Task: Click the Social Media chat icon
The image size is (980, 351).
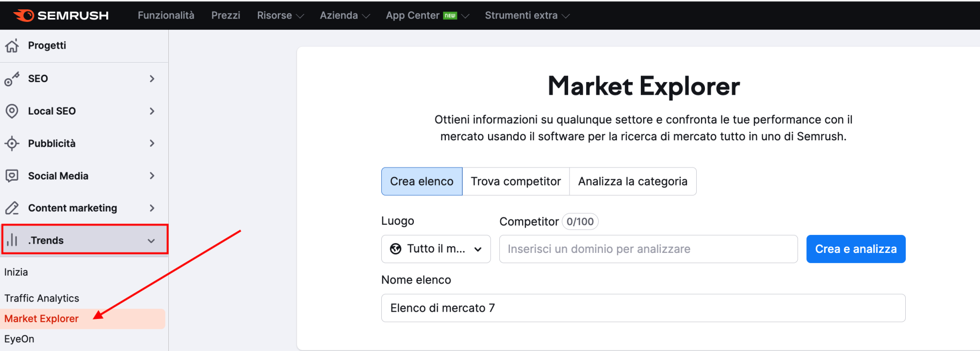Action: coord(12,176)
